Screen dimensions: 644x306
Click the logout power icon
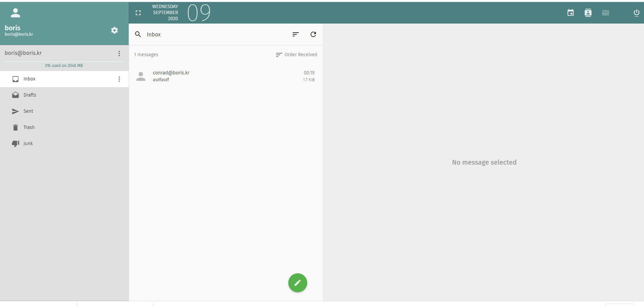point(637,13)
